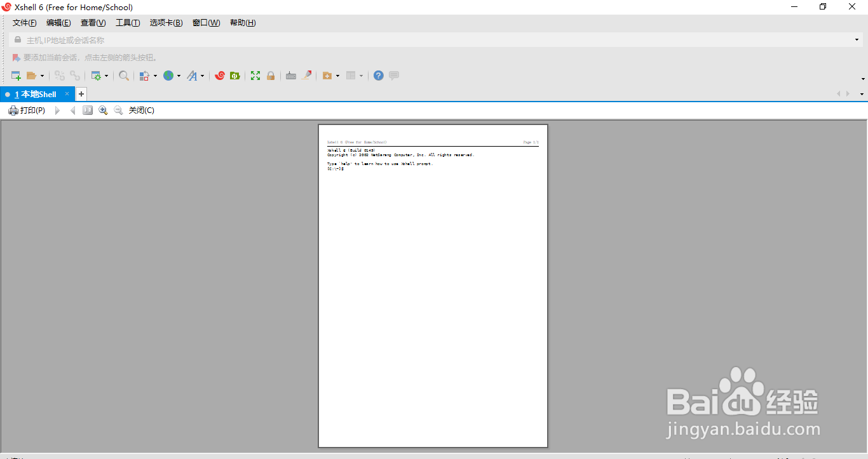Open the 选项卡(B) menu
Image resolution: width=868 pixels, height=459 pixels.
click(x=166, y=23)
